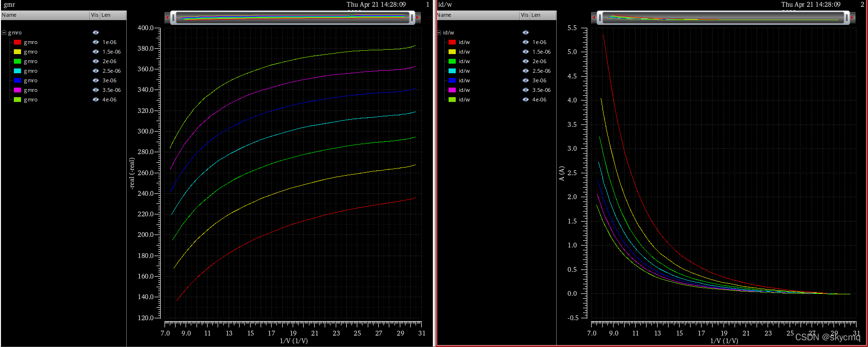Click 1/V (1/V) x-axis label in gmr plot
This screenshot has width=868, height=347.
click(294, 341)
